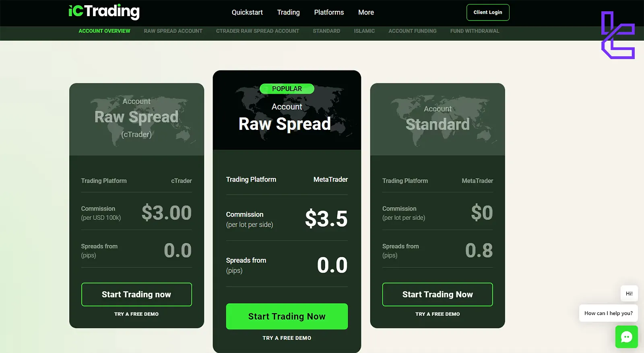Open Fund Withdrawal tab
Viewport: 644px width, 353px height.
pyautogui.click(x=475, y=31)
